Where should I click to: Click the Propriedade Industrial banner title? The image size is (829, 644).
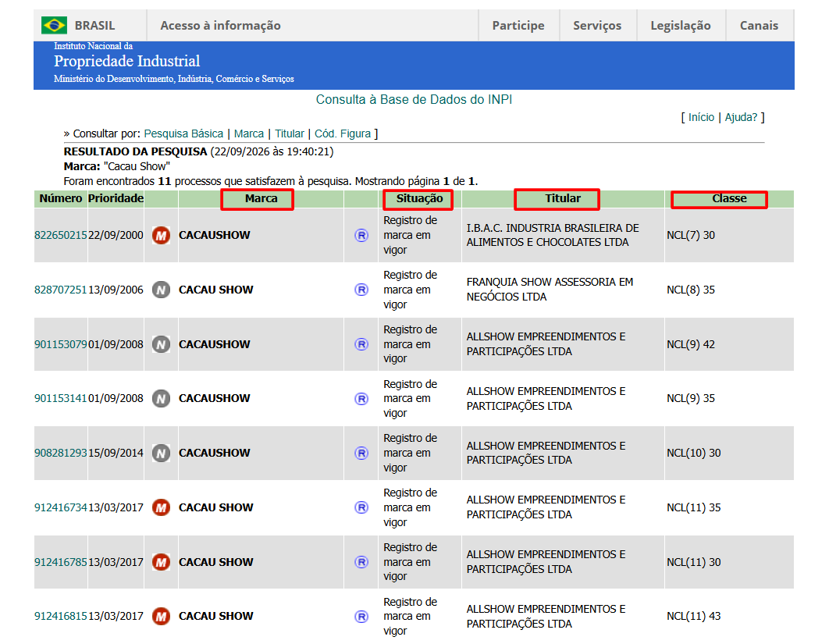127,62
